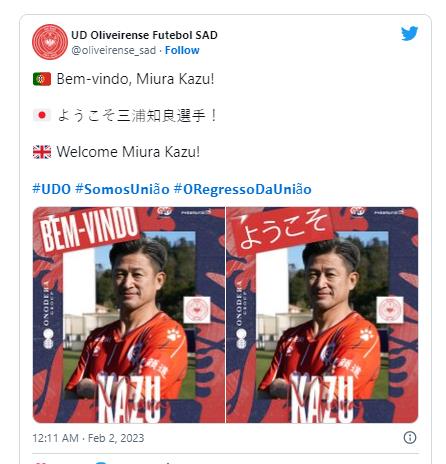This screenshot has height=464, width=446.
Task: Click the tweet info circle icon
Action: (x=410, y=437)
